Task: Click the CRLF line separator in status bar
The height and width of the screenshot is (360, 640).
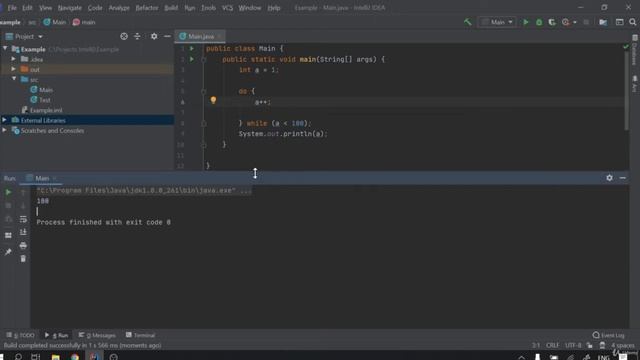Action: (553, 345)
